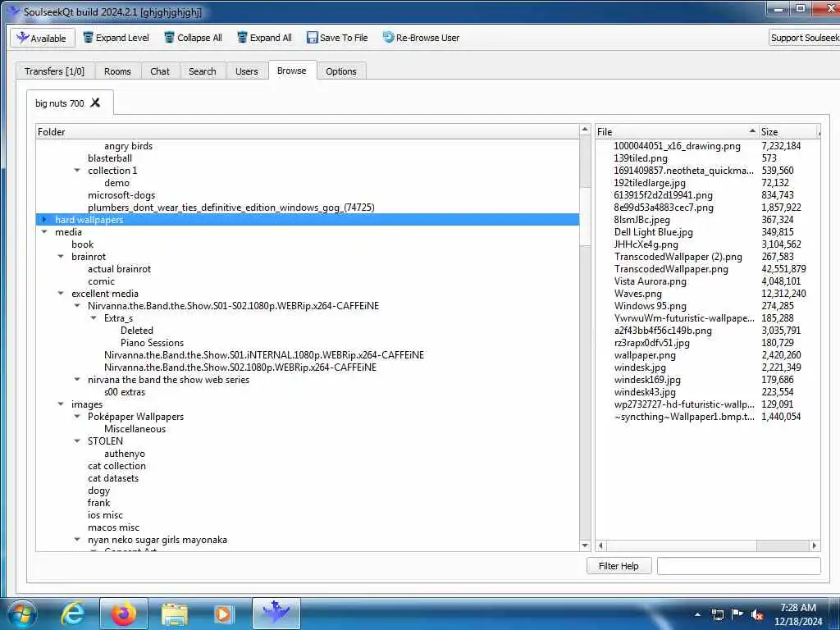Click the filter text input field
The height and width of the screenshot is (630, 840).
(x=739, y=566)
